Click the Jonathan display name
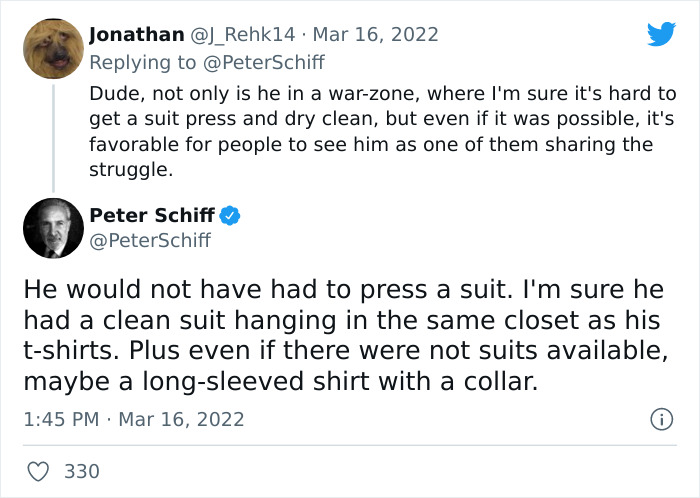 (136, 35)
